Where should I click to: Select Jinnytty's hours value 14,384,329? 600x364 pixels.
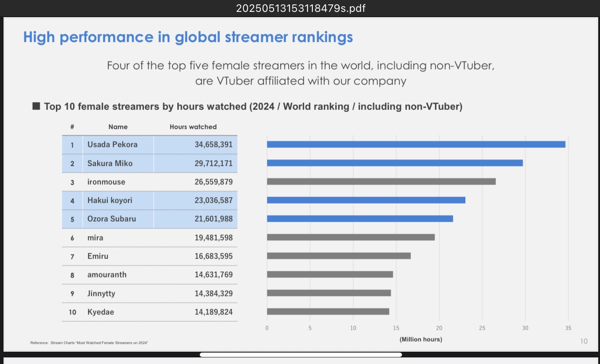click(x=213, y=293)
